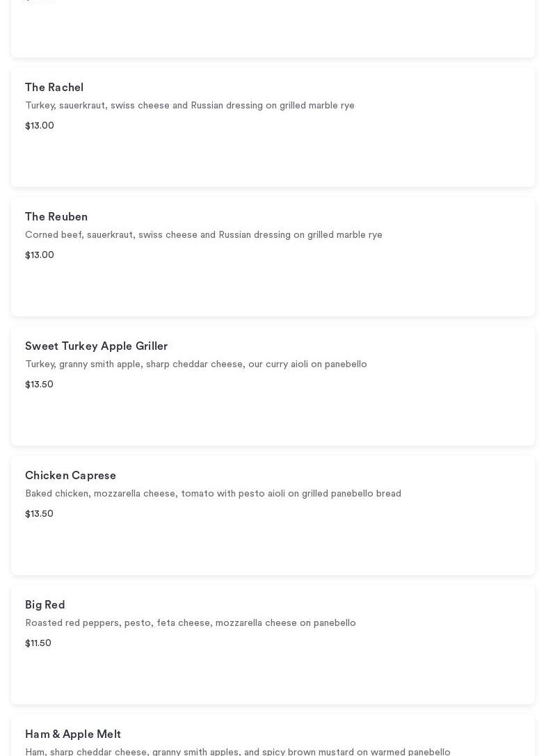The image size is (546, 756).
Task: Click the Ham & Apple Melt description text
Action: pyautogui.click(x=238, y=751)
